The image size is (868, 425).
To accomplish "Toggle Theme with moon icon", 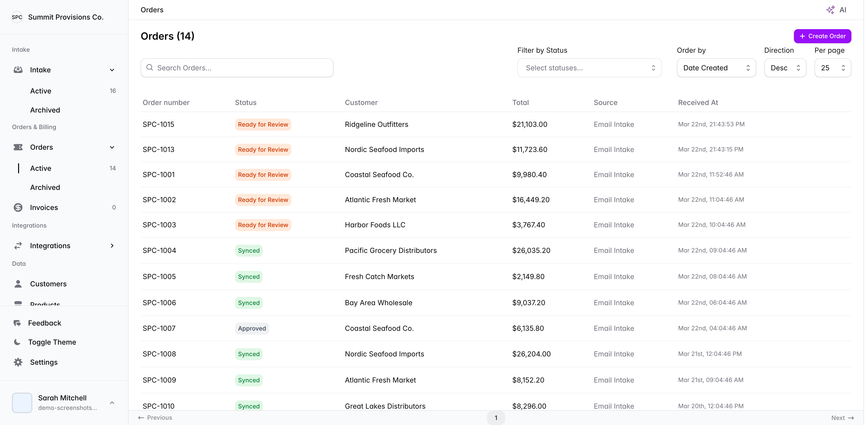I will [x=17, y=342].
